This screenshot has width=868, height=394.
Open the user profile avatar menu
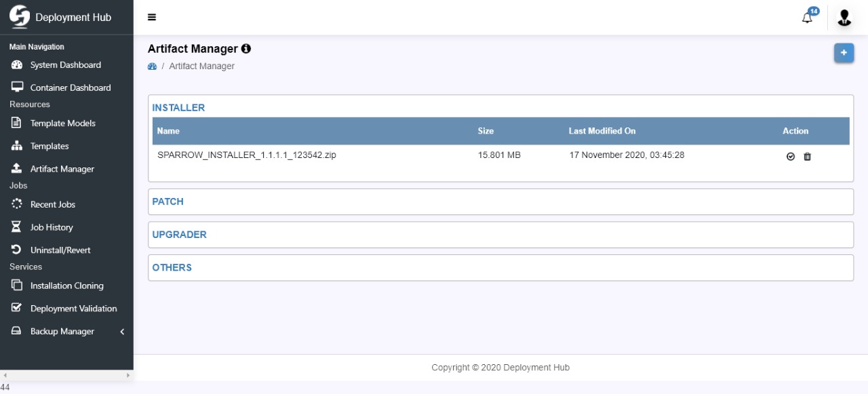pyautogui.click(x=844, y=18)
